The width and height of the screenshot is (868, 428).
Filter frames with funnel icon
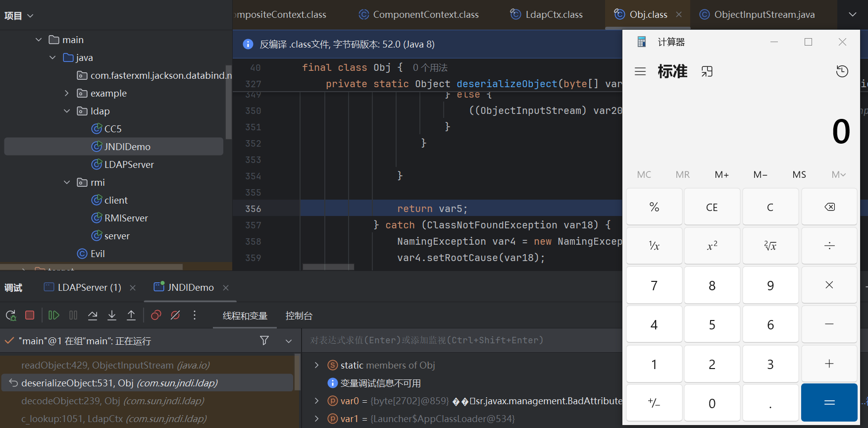point(264,340)
